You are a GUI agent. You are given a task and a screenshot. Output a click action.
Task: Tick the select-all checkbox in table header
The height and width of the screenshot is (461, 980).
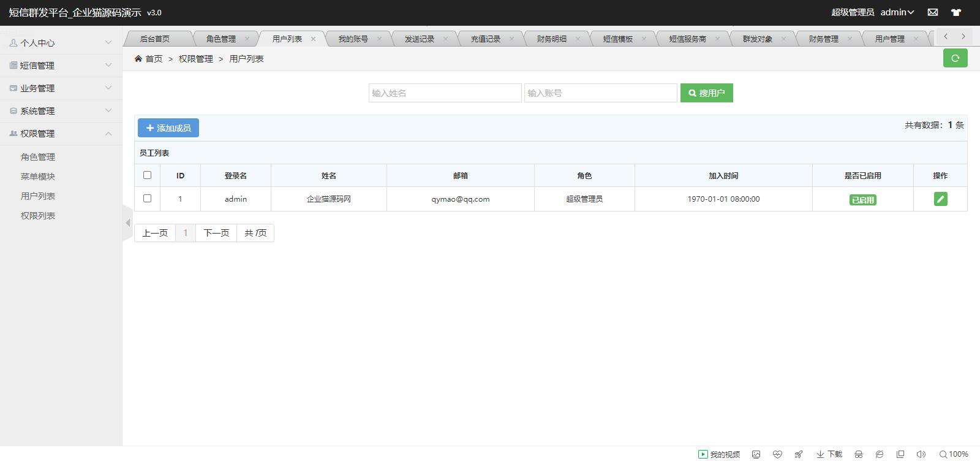[x=147, y=175]
